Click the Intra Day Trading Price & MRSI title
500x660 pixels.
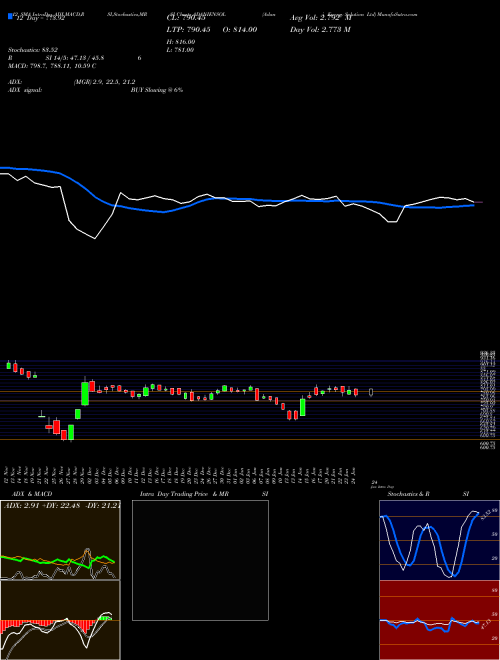(x=204, y=494)
